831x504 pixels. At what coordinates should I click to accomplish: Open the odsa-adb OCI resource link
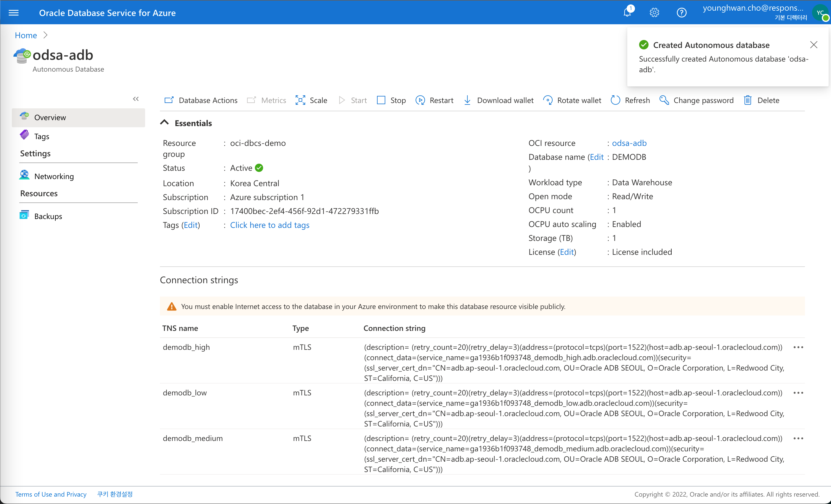pos(629,143)
